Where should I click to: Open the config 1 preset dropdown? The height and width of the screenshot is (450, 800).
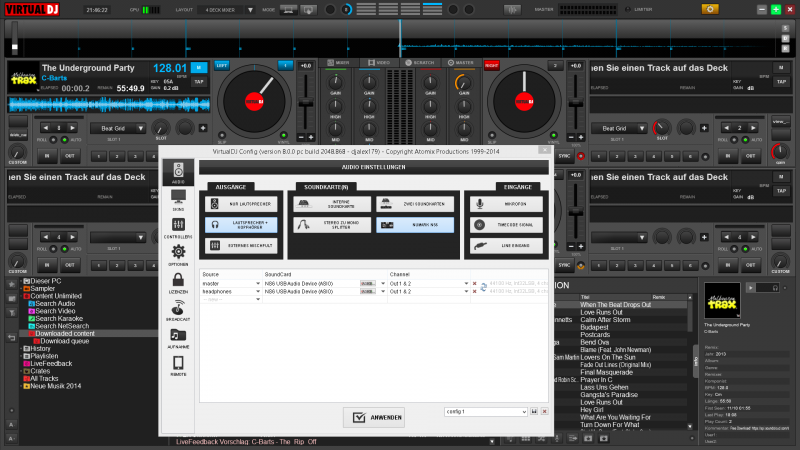pyautogui.click(x=523, y=411)
